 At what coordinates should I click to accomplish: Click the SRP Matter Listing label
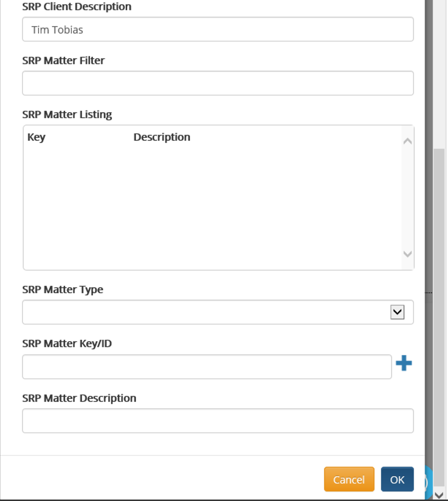tap(67, 114)
